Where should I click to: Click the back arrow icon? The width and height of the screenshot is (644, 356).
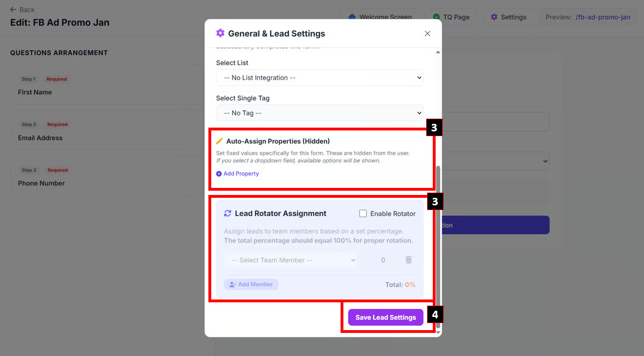point(13,9)
